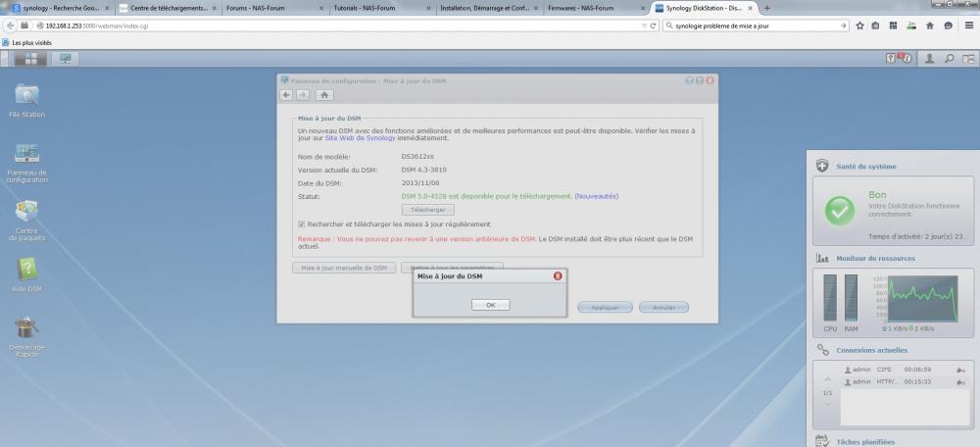Kick the admin HTTP connection icon
Image resolution: width=980 pixels, height=447 pixels.
960,381
